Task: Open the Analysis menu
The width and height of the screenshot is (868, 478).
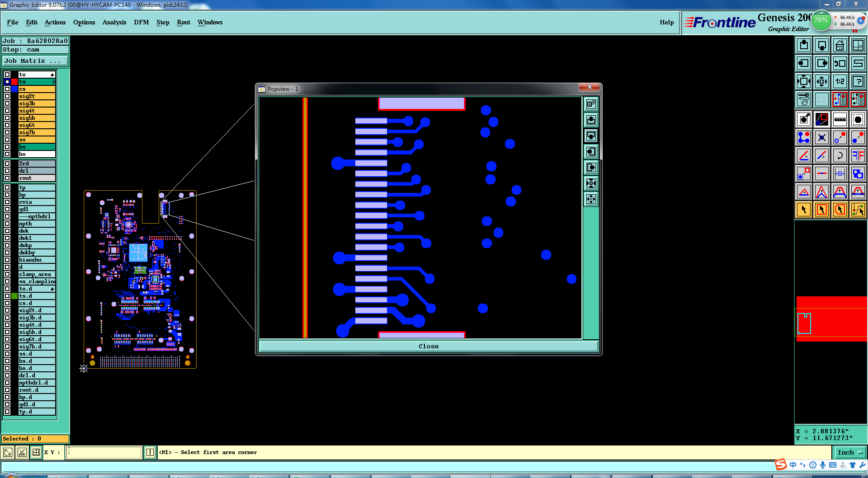Action: [x=114, y=22]
